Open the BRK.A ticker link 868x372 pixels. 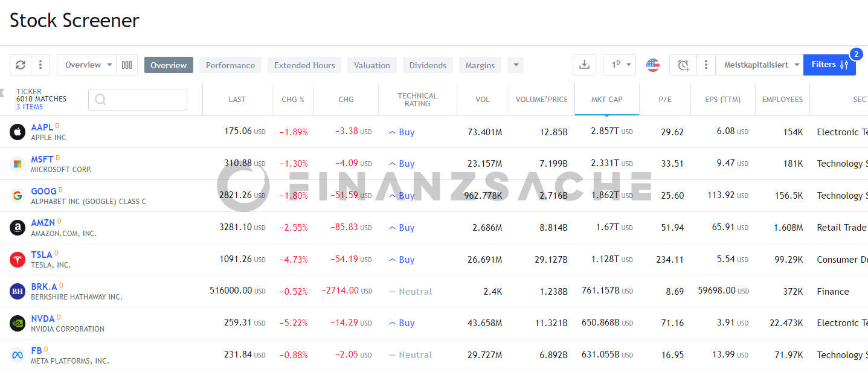(x=44, y=287)
